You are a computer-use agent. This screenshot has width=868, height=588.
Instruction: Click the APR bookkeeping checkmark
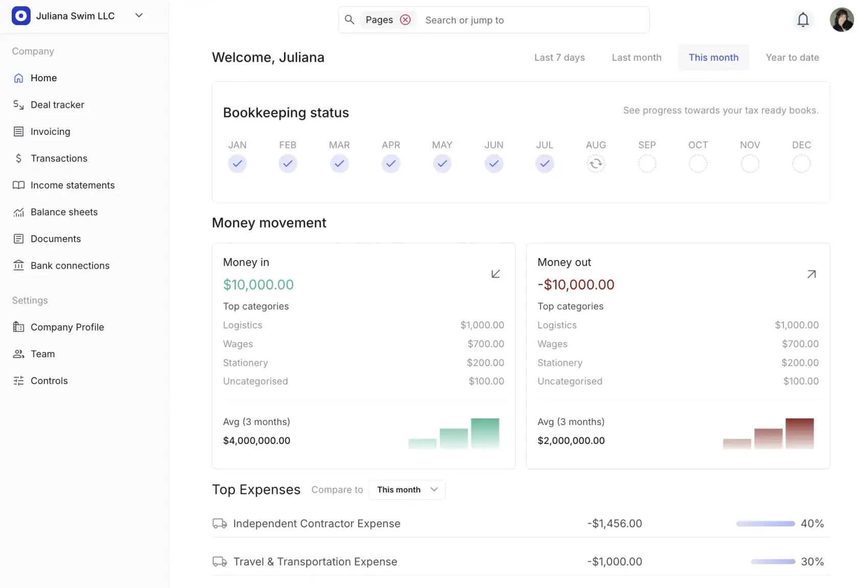[391, 163]
